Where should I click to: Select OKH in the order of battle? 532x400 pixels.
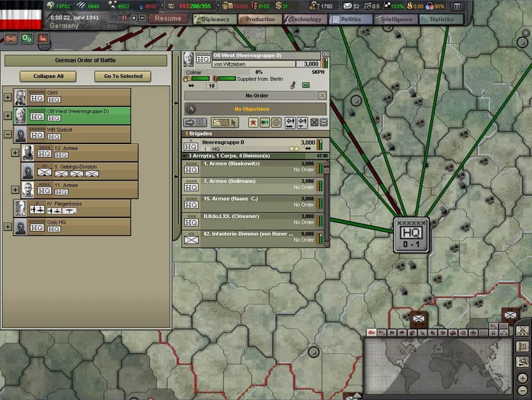coord(72,98)
